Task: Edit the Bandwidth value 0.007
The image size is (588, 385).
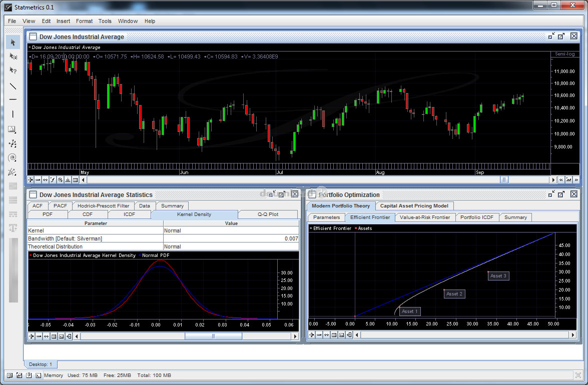Action: tap(231, 238)
